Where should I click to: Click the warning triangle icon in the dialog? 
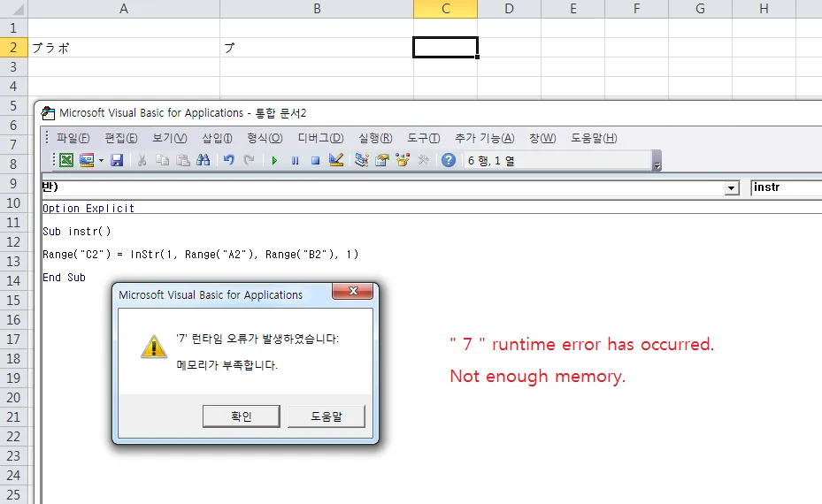point(154,347)
